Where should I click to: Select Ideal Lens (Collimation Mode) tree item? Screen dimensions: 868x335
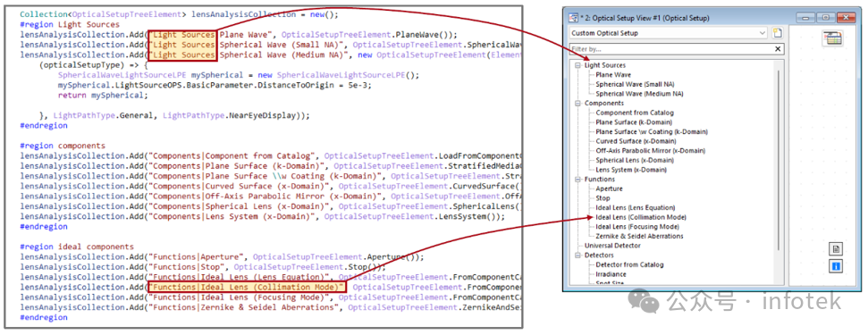click(x=641, y=217)
